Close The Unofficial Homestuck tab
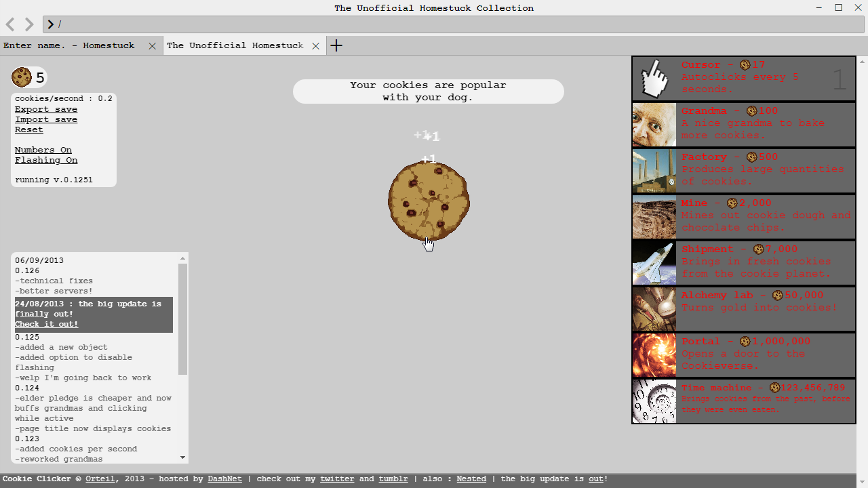The height and width of the screenshot is (488, 868). pyautogui.click(x=315, y=46)
